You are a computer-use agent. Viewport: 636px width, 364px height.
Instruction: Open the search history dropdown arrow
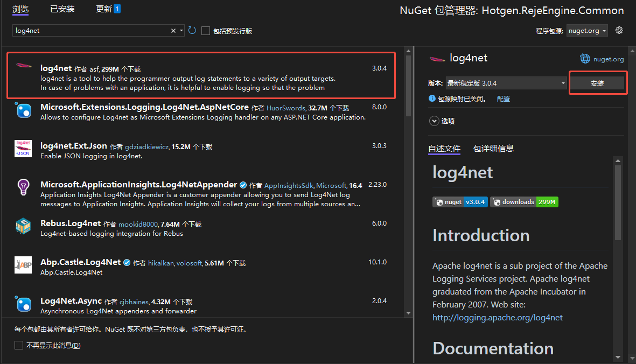[x=181, y=31]
